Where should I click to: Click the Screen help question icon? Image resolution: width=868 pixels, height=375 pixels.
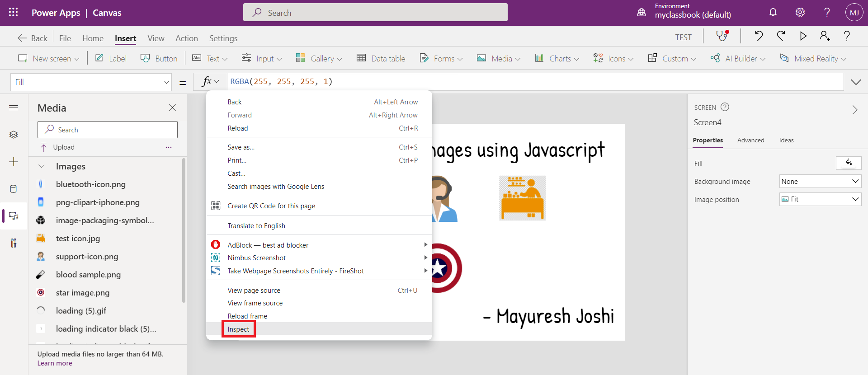point(725,107)
